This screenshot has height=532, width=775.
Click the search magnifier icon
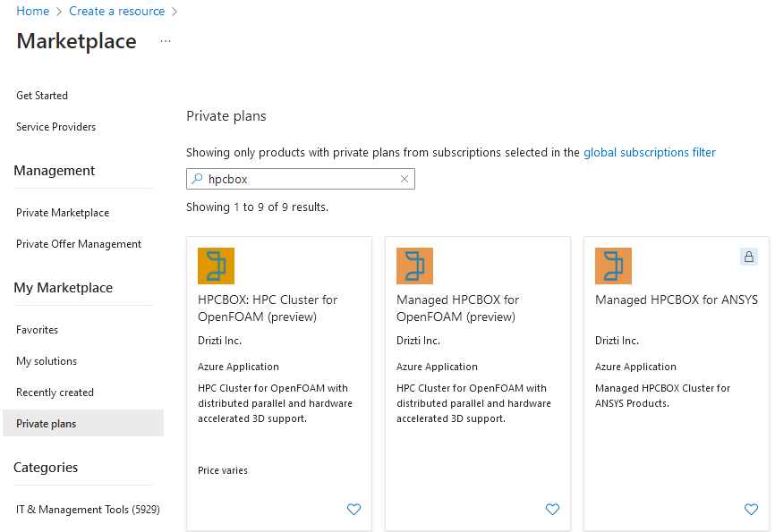(x=197, y=179)
